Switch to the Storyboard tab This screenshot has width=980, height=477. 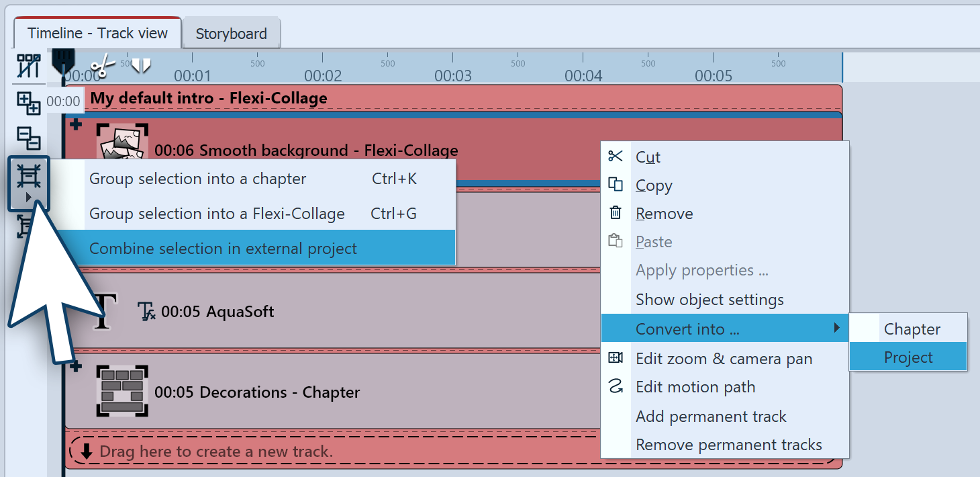232,32
